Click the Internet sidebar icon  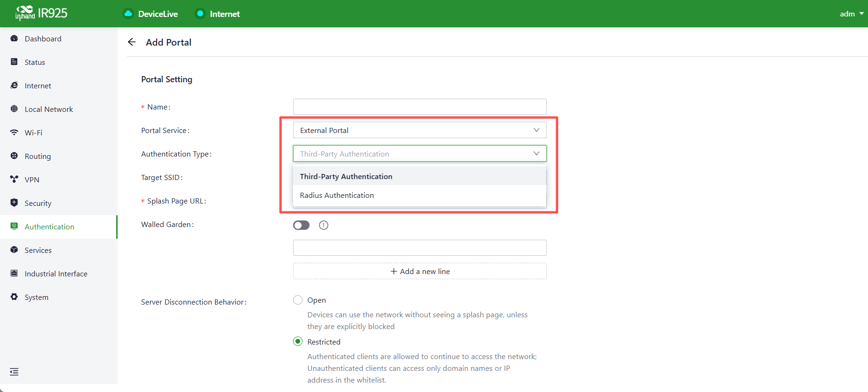tap(14, 86)
